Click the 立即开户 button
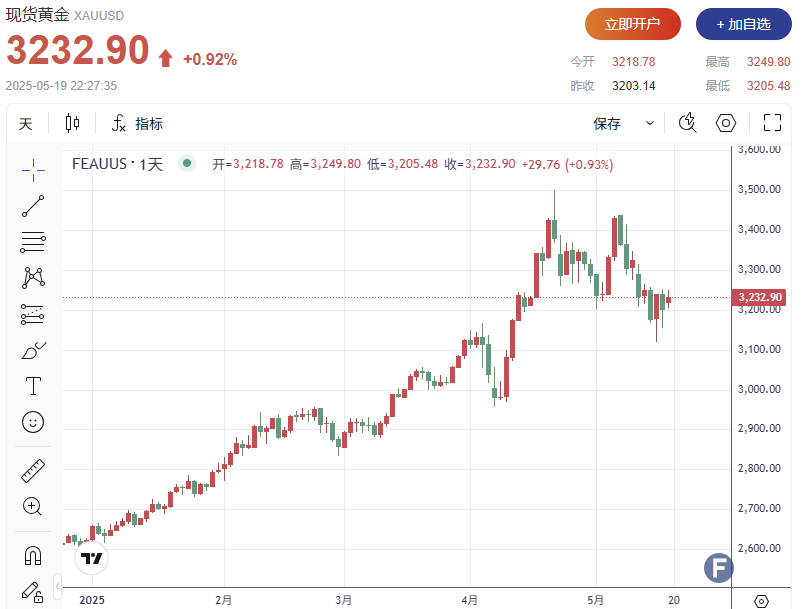The width and height of the screenshot is (802, 609). point(633,24)
